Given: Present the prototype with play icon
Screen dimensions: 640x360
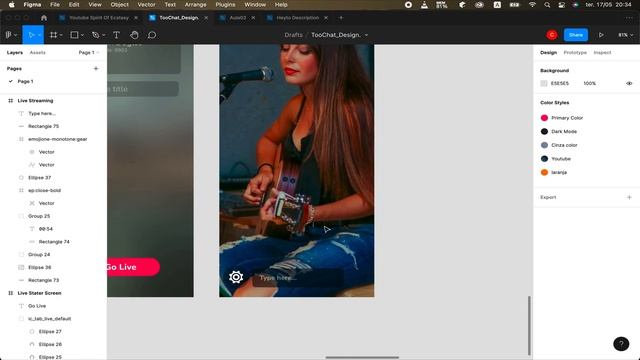Looking at the screenshot, I should pyautogui.click(x=601, y=35).
